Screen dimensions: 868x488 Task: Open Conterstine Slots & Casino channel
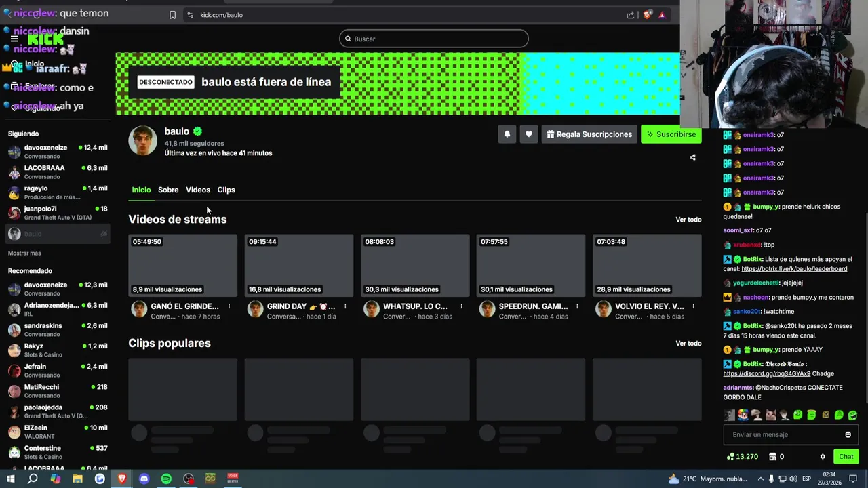coord(58,452)
